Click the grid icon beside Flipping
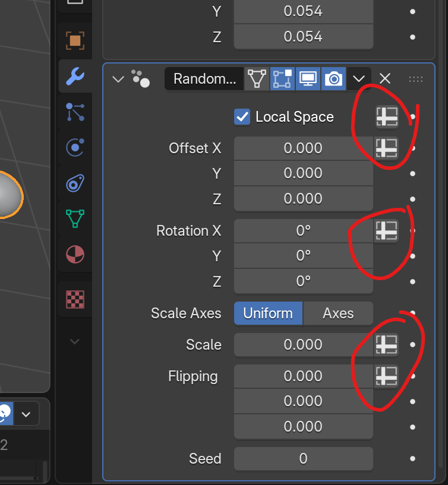This screenshot has width=448, height=485. tap(386, 376)
